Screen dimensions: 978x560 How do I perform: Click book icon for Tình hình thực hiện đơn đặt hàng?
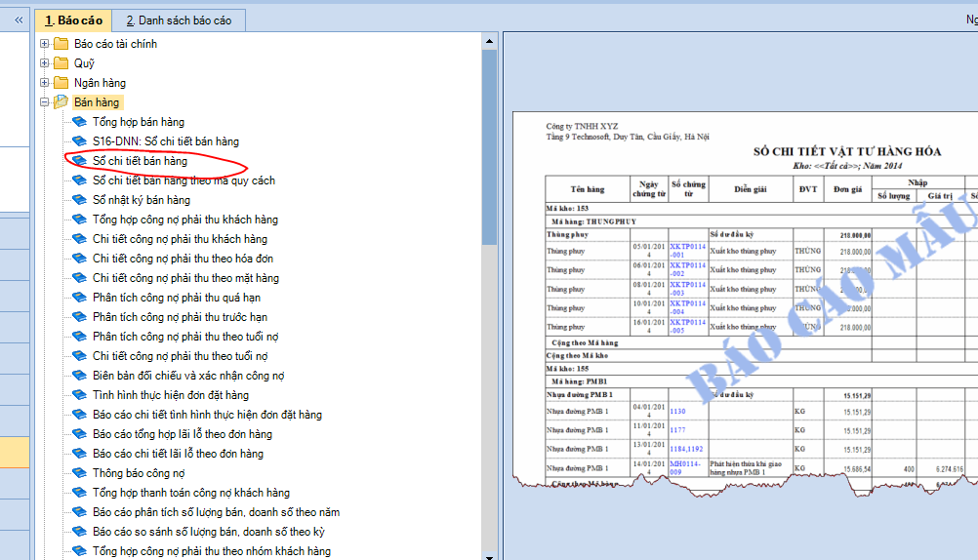click(79, 395)
